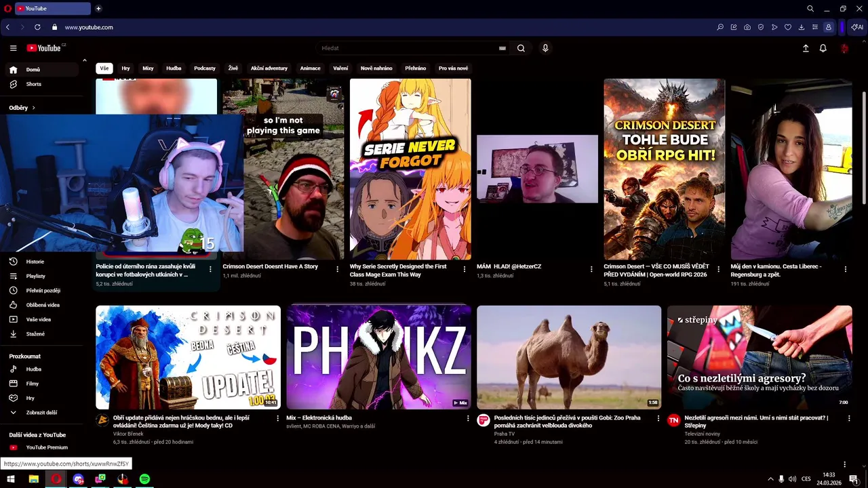Open Televizní noviny channel link
Viewport: 868px width, 488px height.
point(703,434)
